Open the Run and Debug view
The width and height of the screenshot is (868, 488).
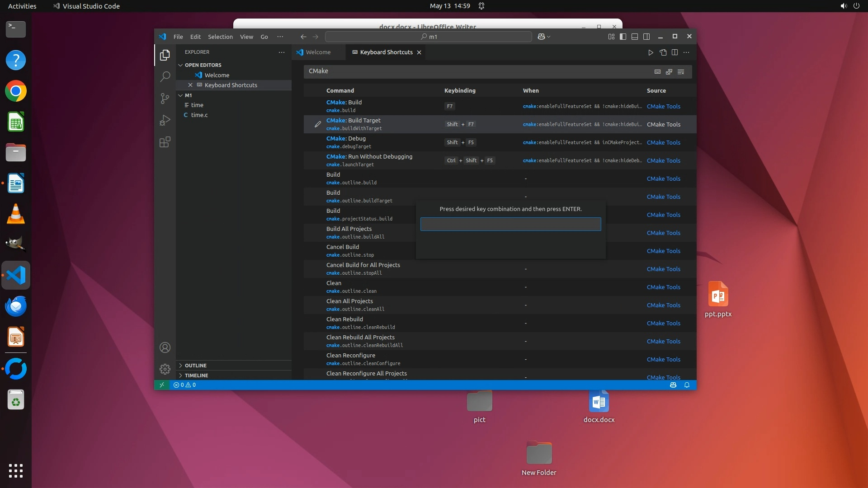coord(165,120)
